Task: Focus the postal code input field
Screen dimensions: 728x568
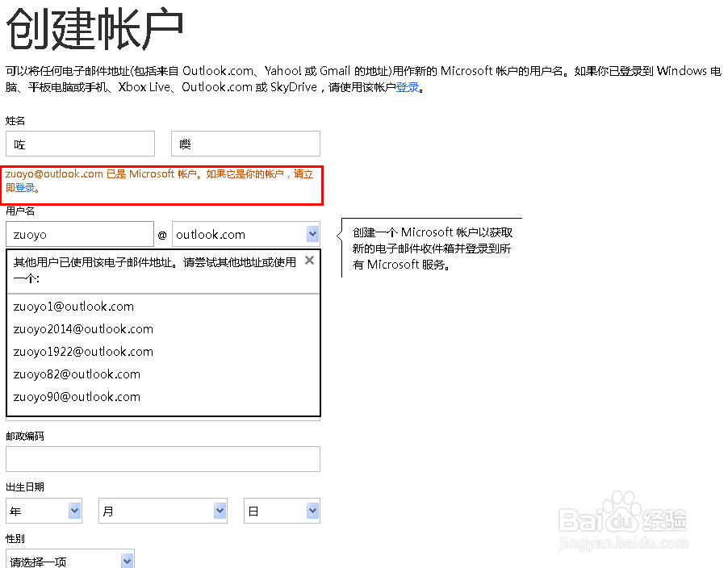Action: click(163, 459)
